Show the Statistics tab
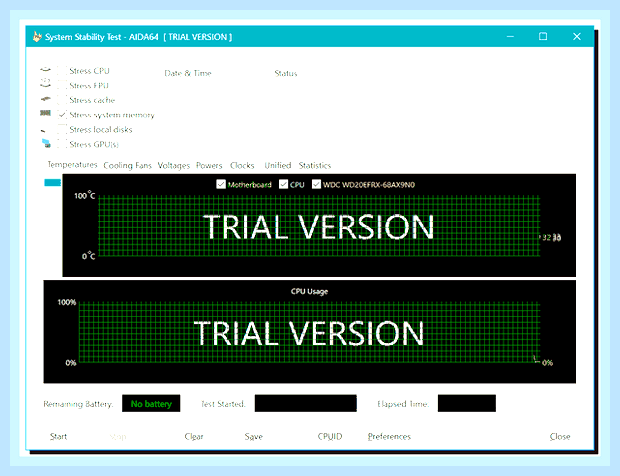Screen dimensions: 620x476 pyautogui.click(x=315, y=165)
